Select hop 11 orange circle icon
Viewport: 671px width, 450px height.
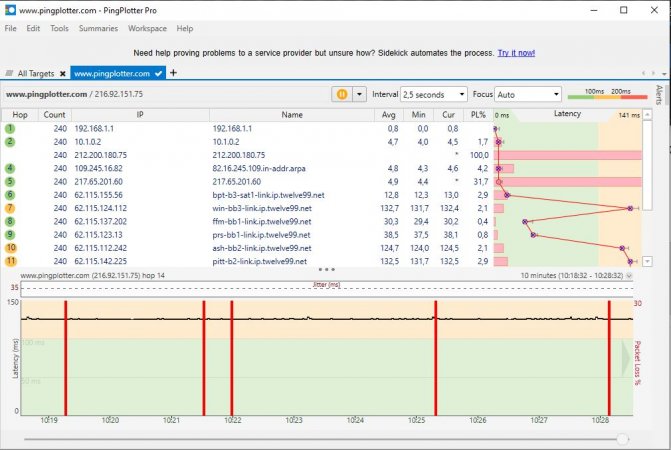point(11,261)
